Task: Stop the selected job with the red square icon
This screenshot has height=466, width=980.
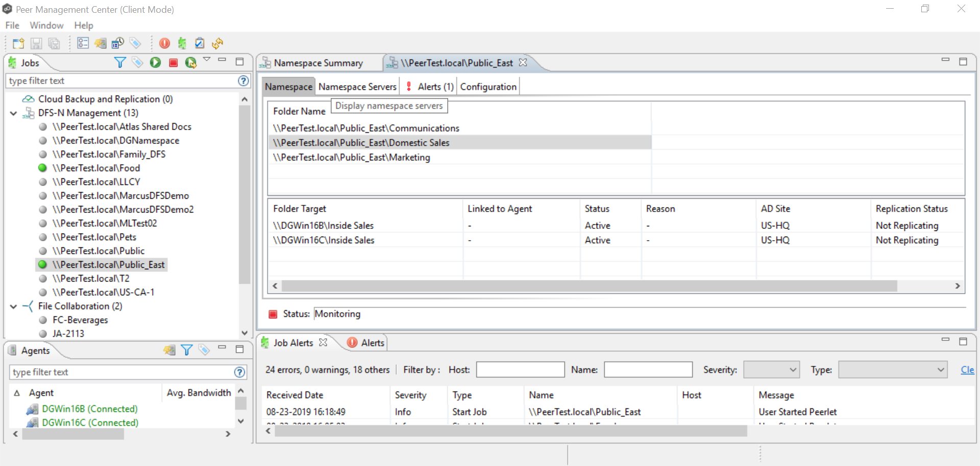Action: pyautogui.click(x=173, y=62)
